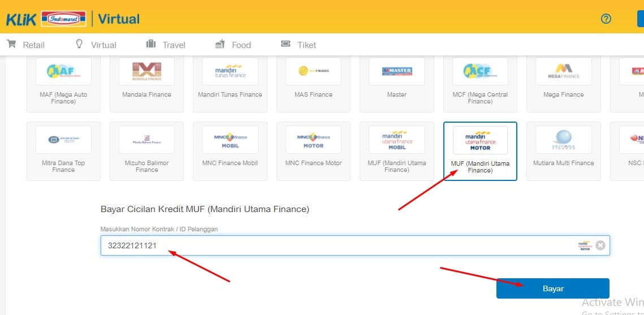Choose the Mutiara Multi Finance logo
Screen dimensions: 644x315
point(564,140)
